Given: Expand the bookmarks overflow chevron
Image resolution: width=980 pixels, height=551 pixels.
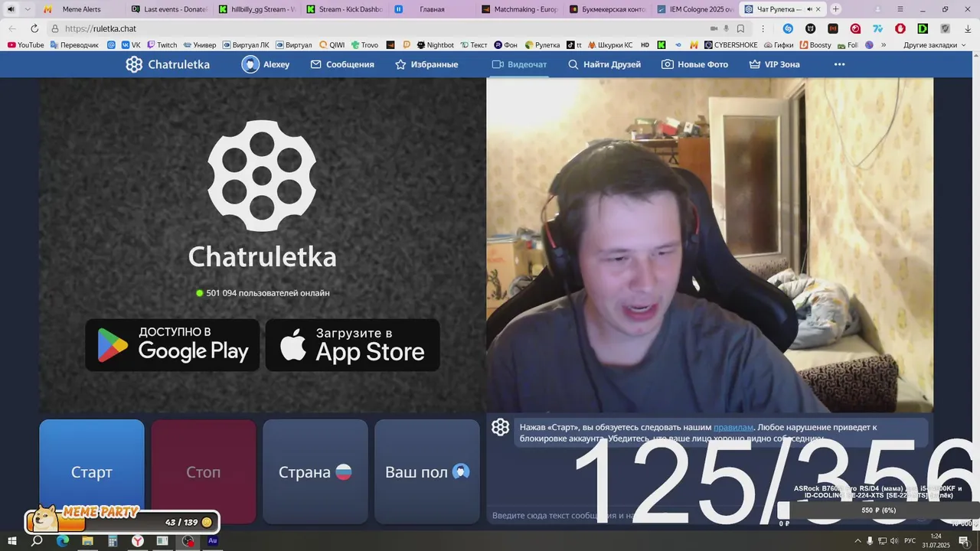Looking at the screenshot, I should tap(884, 45).
